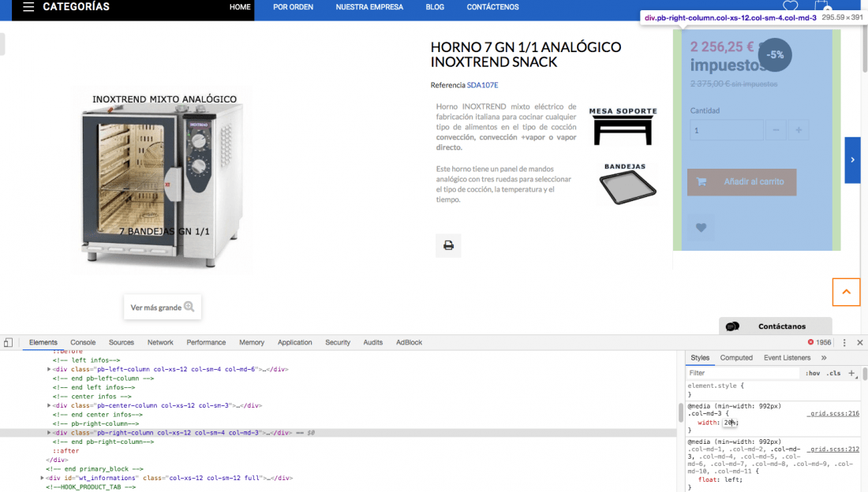Add to wishlist with heart button below cart
The width and height of the screenshot is (868, 492).
coord(701,227)
